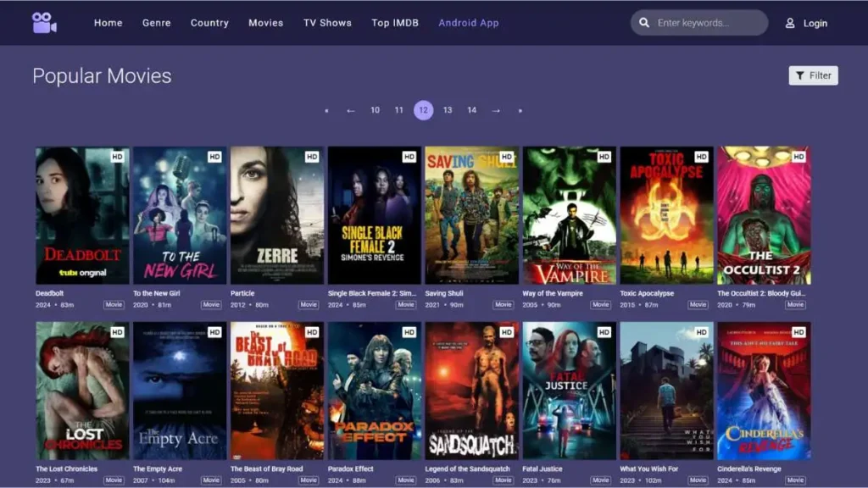Viewport: 868px width, 488px height.
Task: Click the Popular Movies heading
Action: (x=102, y=75)
